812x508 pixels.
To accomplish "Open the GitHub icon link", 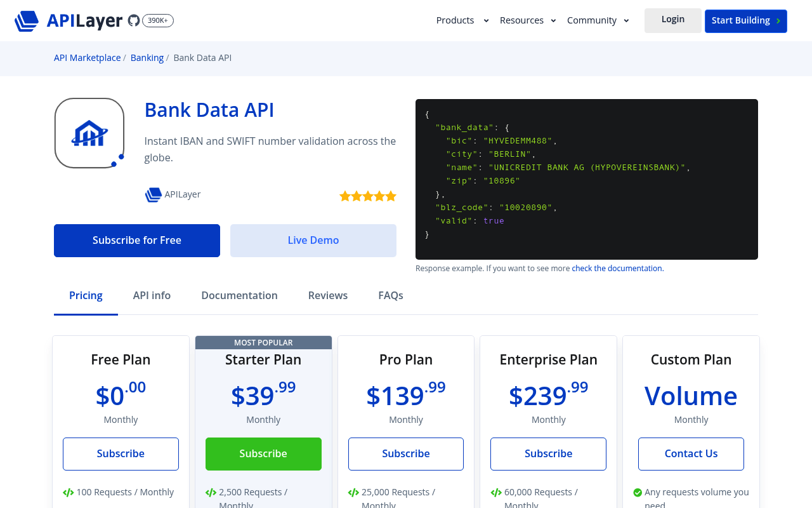I will coord(134,20).
